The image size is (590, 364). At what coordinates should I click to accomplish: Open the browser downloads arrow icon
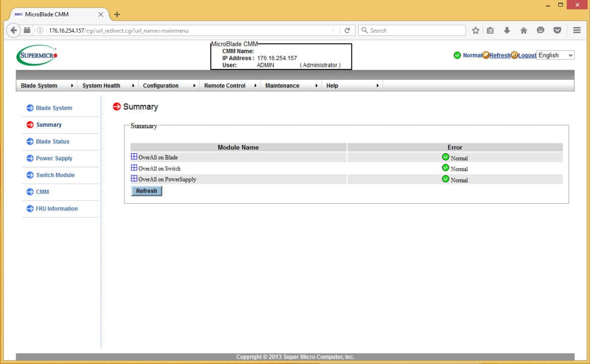coord(507,30)
